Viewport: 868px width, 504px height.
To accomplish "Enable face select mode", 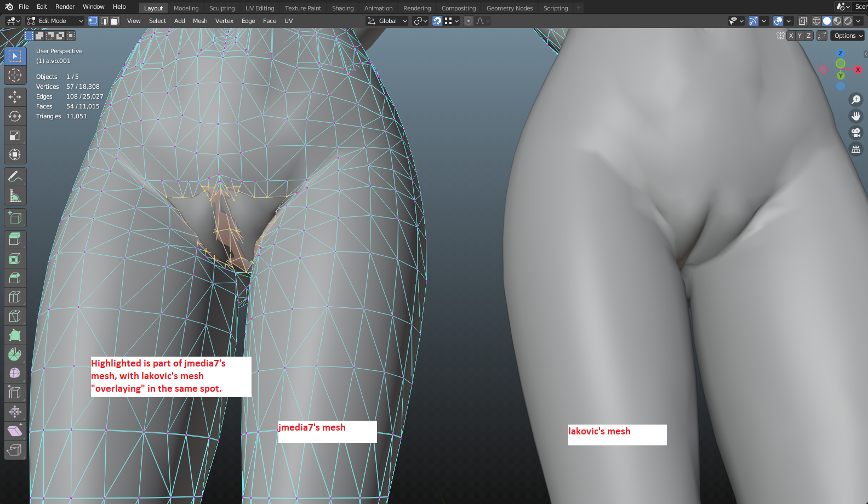I will (x=115, y=21).
